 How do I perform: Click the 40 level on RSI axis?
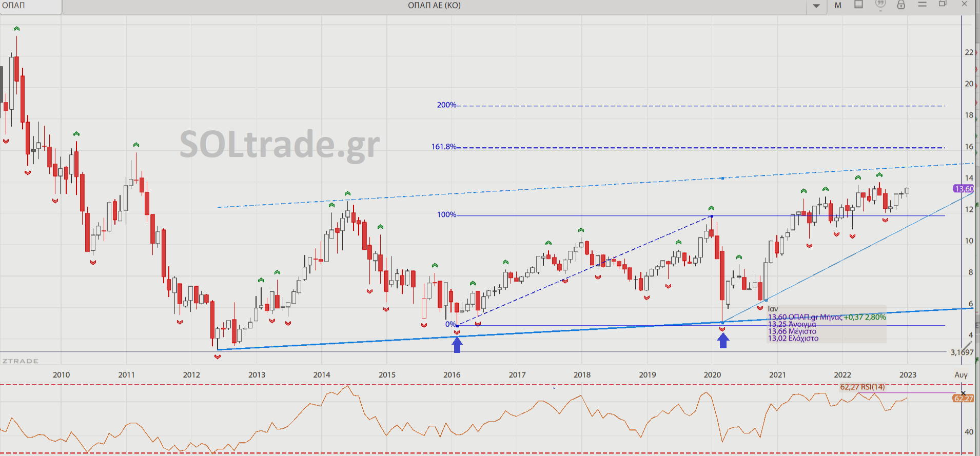pos(969,432)
